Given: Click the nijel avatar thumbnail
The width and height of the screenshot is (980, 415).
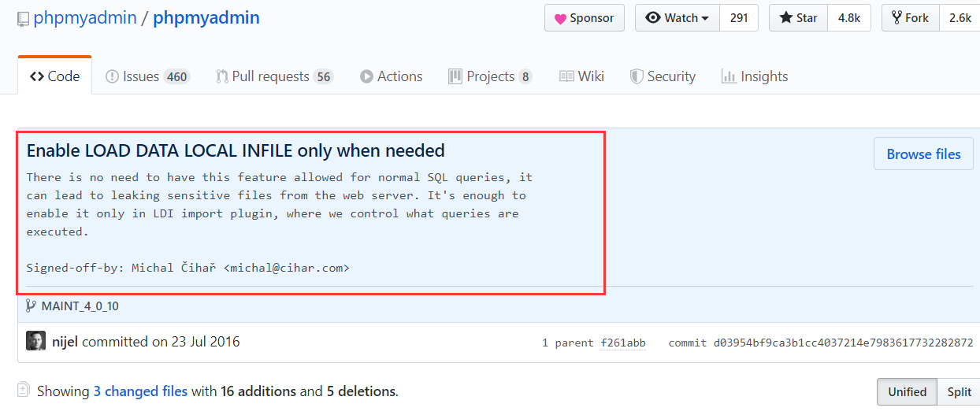Looking at the screenshot, I should pyautogui.click(x=35, y=341).
